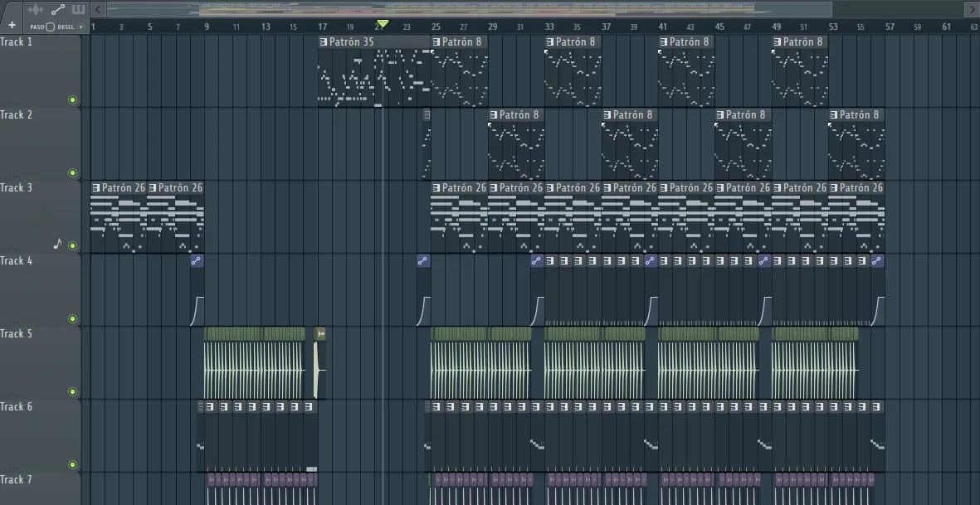Click the plus add-track button
The image size is (980, 505).
[12, 26]
